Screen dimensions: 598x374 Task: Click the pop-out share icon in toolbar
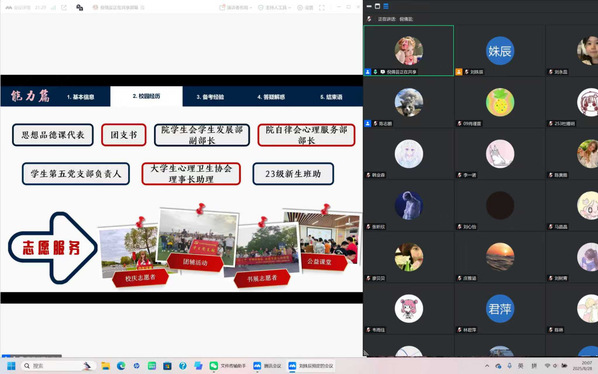click(64, 7)
